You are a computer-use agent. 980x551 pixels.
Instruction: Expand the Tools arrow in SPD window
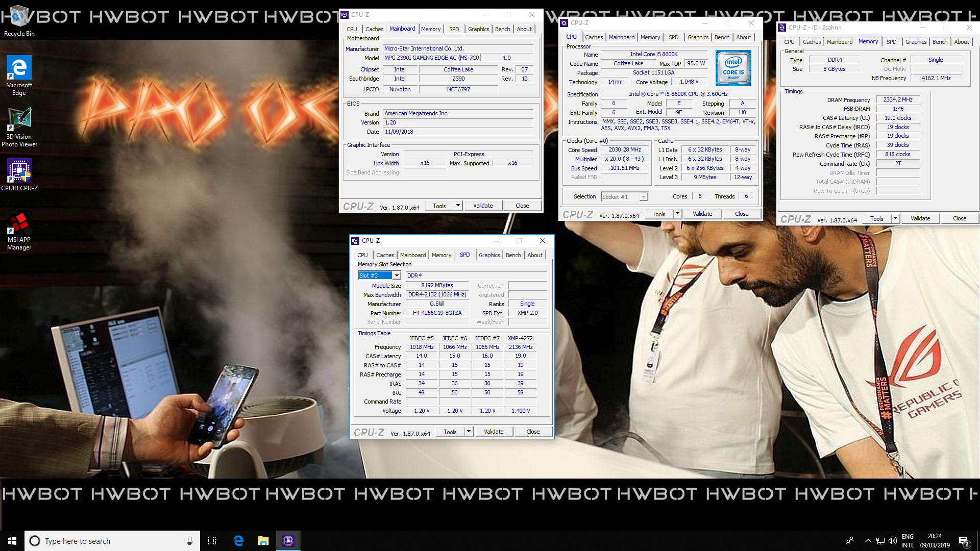469,432
